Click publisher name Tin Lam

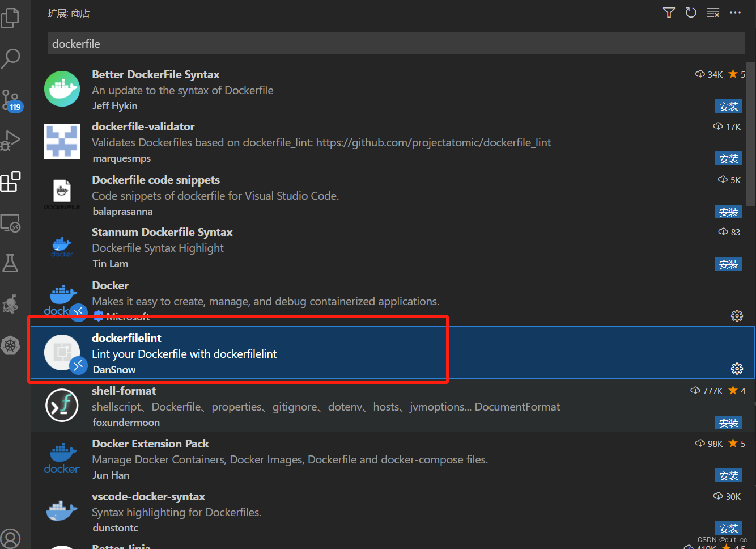tap(111, 264)
